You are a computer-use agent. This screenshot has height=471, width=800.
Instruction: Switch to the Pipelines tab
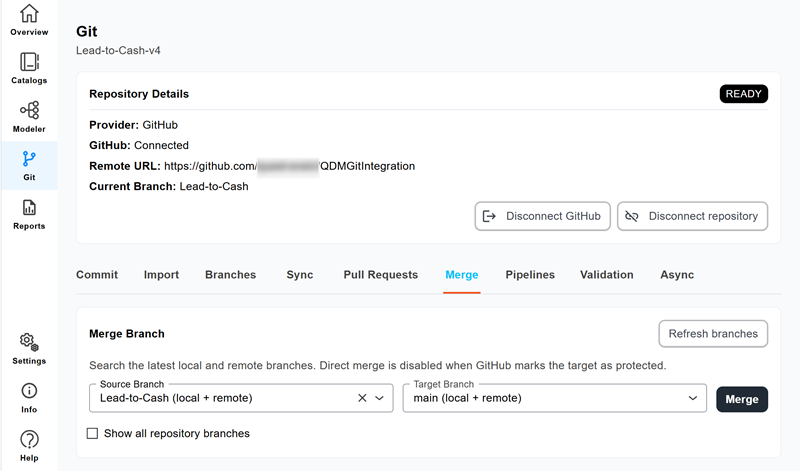530,275
